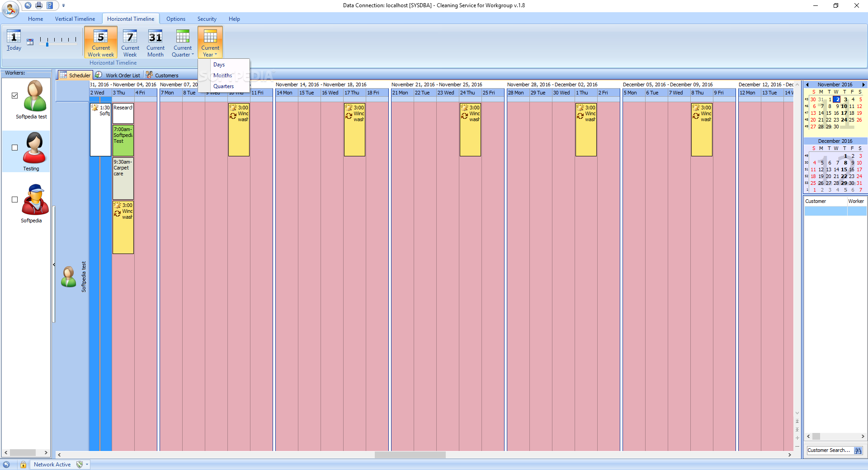Open the Help ribbon tab
Screen dimensions: 868x470
coord(234,19)
